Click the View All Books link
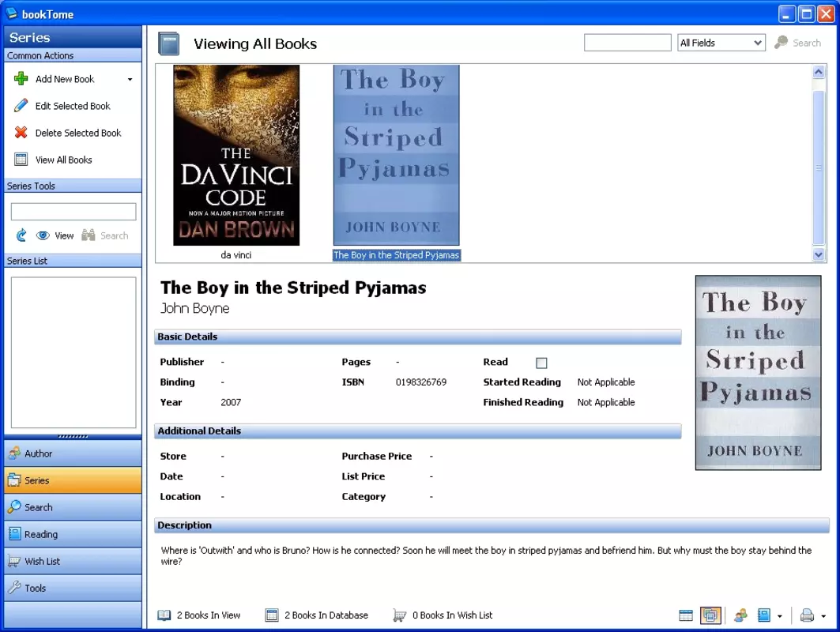 click(64, 160)
